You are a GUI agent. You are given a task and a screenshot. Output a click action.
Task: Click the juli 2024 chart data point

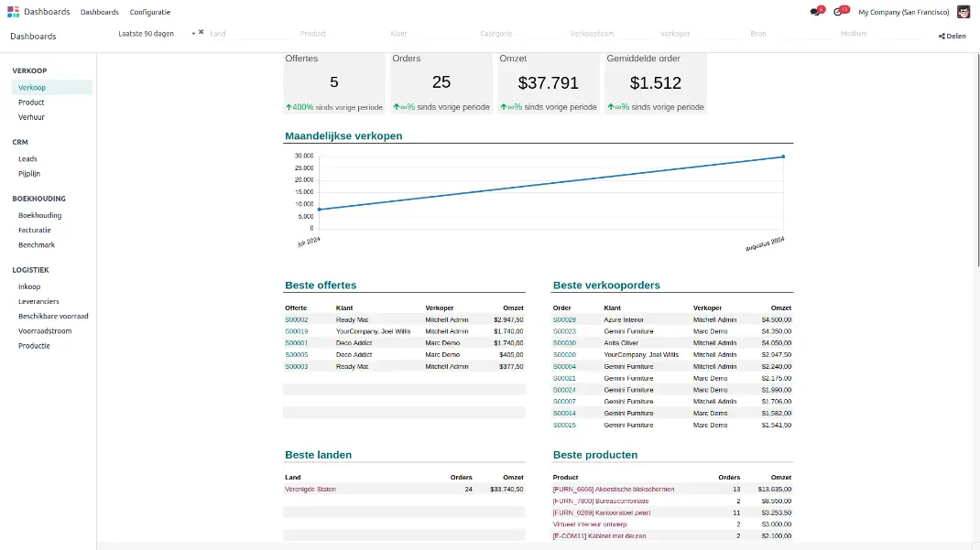pos(320,210)
